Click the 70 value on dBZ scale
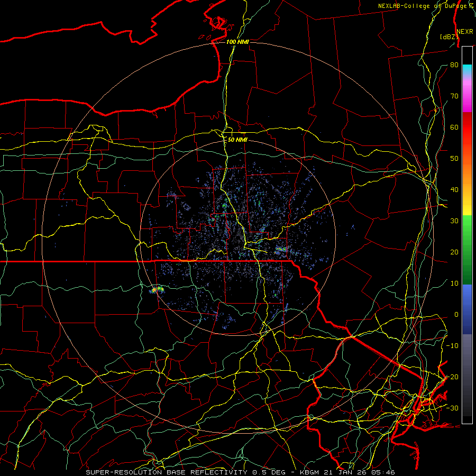476x476 pixels. coord(454,96)
